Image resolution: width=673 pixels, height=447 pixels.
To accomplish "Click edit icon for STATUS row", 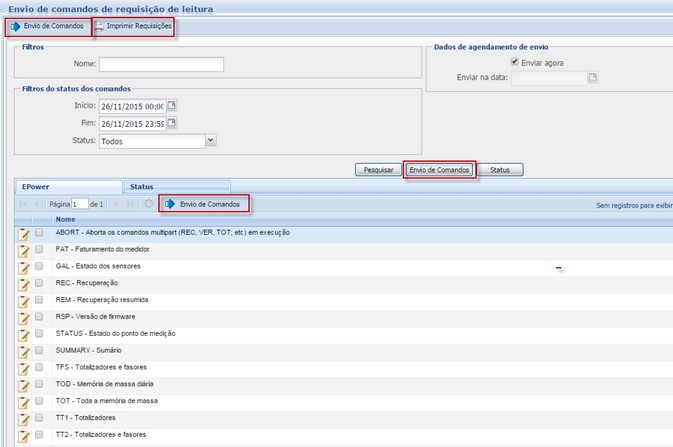I will click(24, 334).
